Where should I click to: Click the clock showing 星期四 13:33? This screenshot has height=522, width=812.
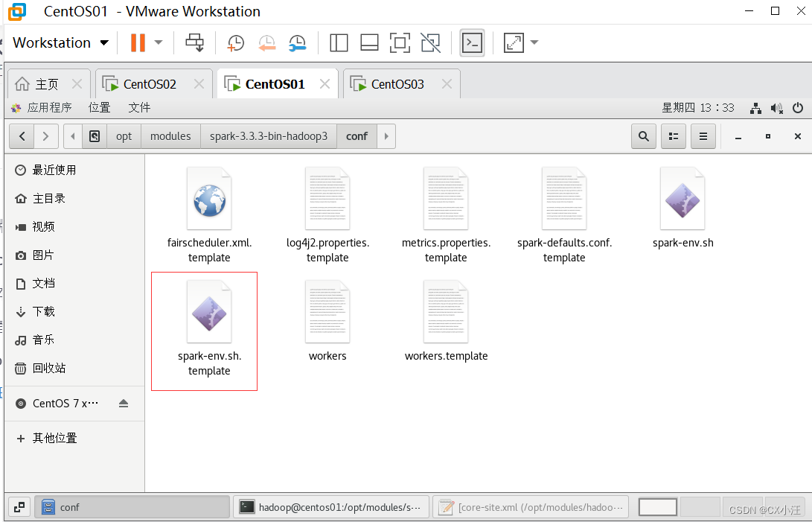[x=697, y=107]
